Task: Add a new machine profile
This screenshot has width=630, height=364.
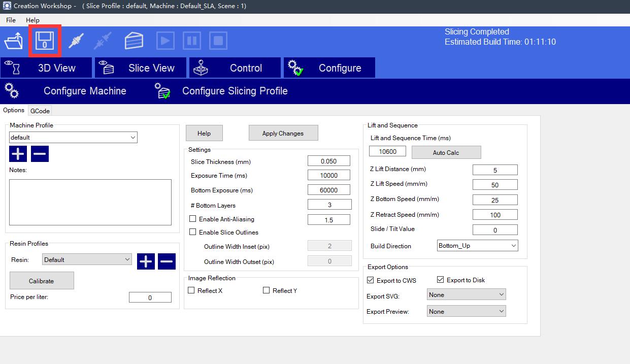Action: point(18,153)
